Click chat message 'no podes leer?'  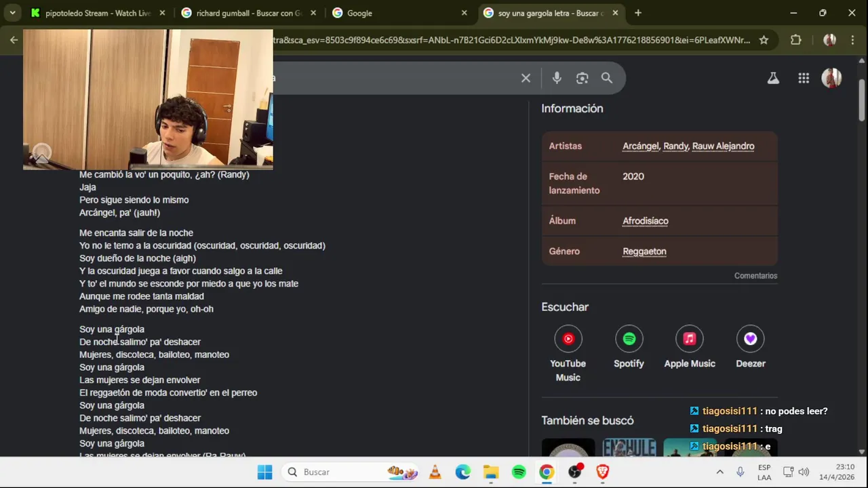click(796, 411)
